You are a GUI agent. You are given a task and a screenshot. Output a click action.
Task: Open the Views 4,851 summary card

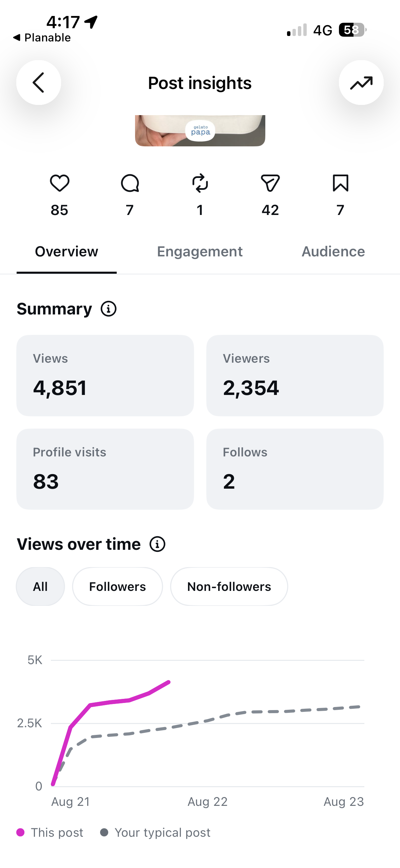click(105, 376)
